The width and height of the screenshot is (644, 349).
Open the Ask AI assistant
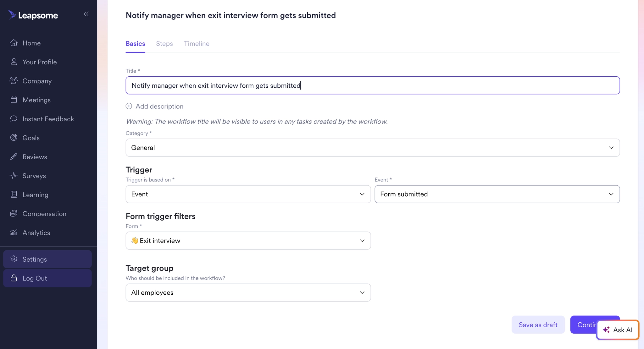pos(617,330)
